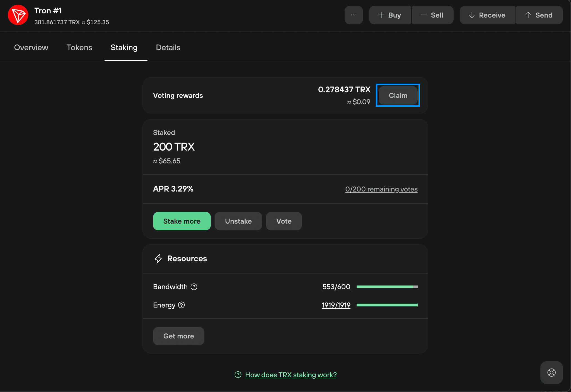The image size is (571, 392).
Task: Claim the voting rewards
Action: [x=398, y=95]
